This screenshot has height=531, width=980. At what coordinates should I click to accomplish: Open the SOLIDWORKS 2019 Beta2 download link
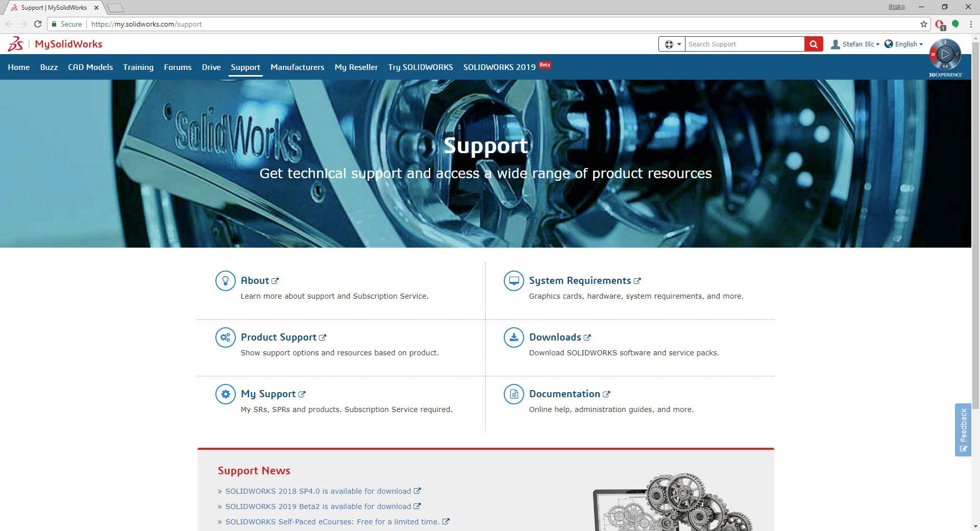pos(319,506)
